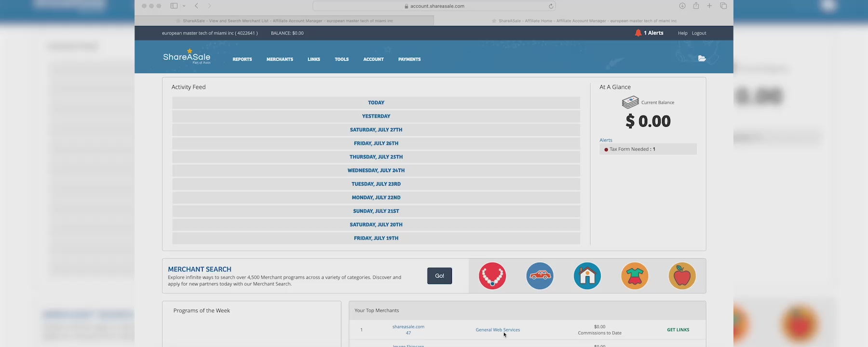Expand YESTERDAY in Activity Feed
Screen dimensions: 868x347
point(376,116)
